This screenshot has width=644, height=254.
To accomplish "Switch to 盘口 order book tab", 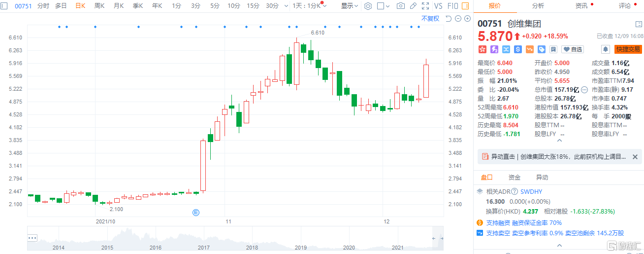I will [x=487, y=177].
